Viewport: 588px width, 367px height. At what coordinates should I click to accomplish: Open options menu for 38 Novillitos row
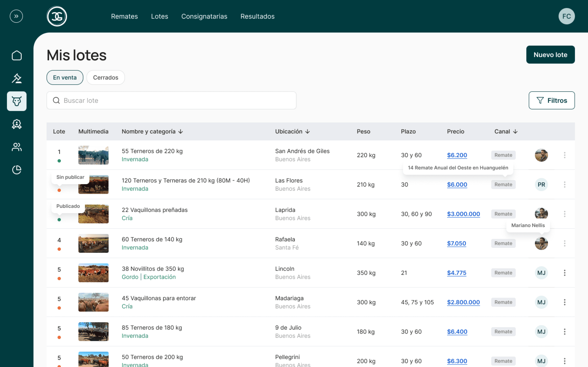[564, 273]
